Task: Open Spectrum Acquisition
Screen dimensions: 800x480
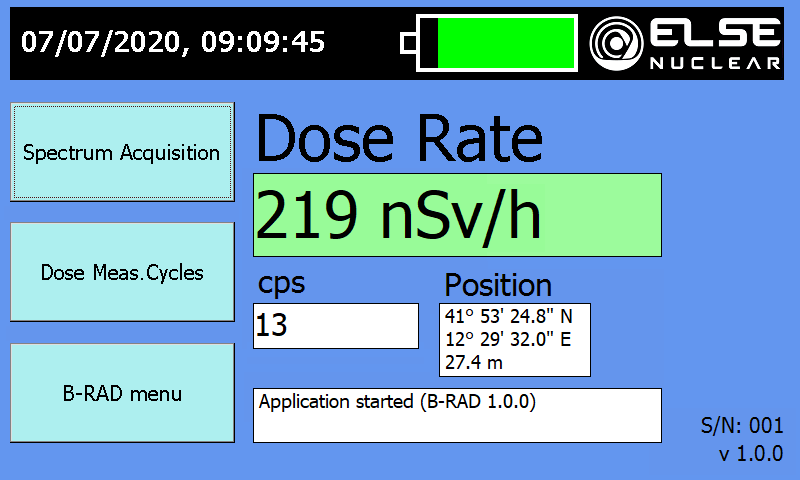Action: pos(122,152)
